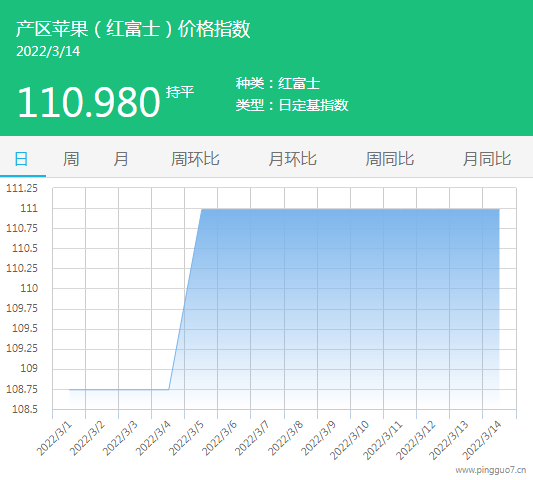Select the 日 daily tab
The width and height of the screenshot is (533, 480).
[x=21, y=159]
